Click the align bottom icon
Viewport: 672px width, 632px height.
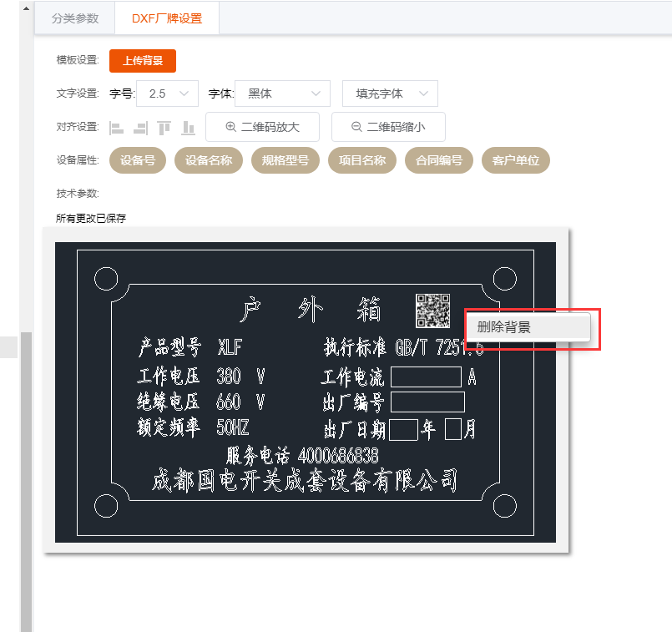(x=189, y=128)
